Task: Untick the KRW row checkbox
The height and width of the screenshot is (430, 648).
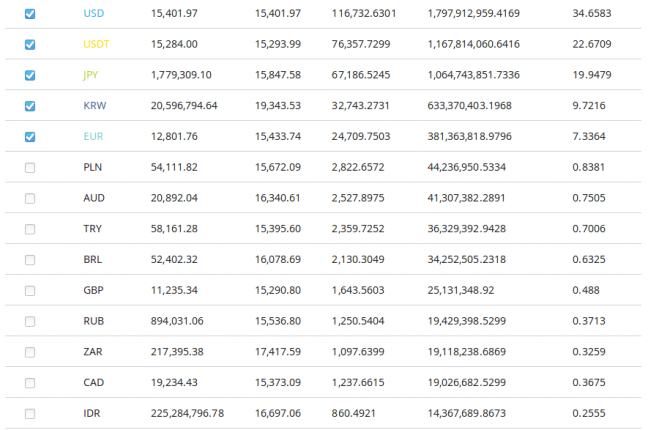Action: 30,106
